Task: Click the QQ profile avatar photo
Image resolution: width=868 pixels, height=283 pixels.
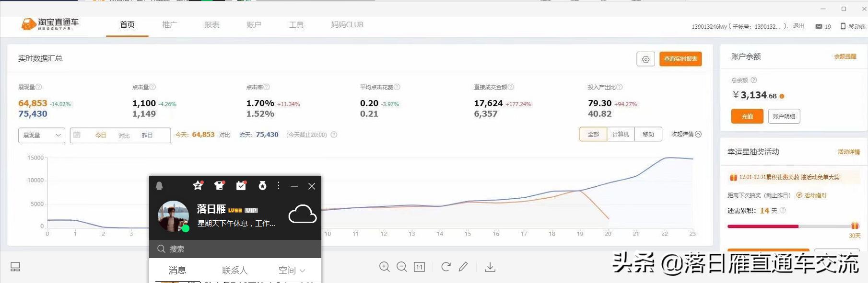Action: (173, 216)
